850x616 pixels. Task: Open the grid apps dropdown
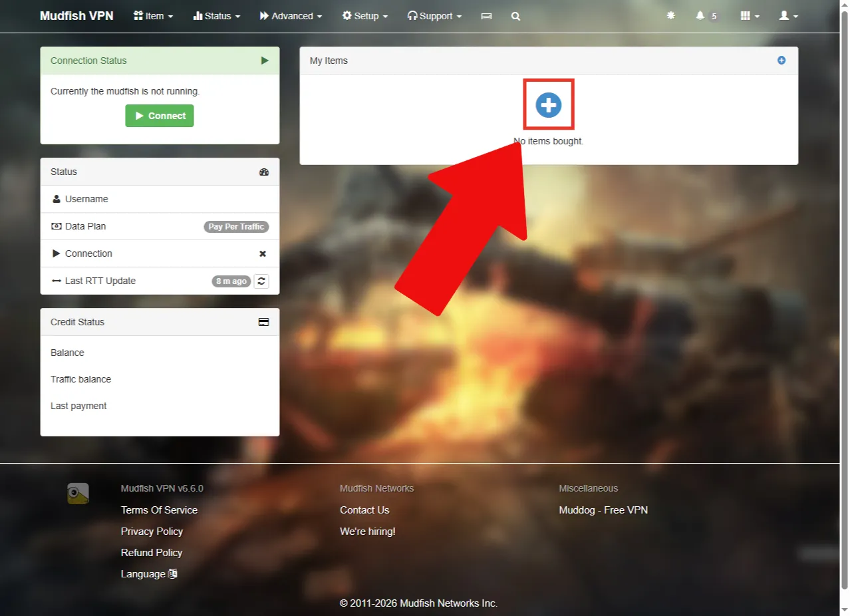click(750, 16)
